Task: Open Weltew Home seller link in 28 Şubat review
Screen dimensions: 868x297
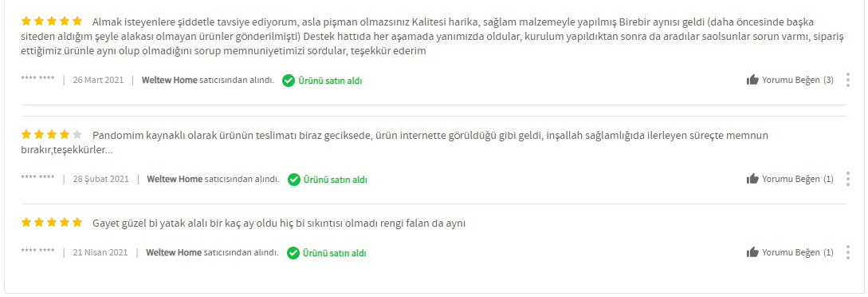Action: pyautogui.click(x=175, y=179)
